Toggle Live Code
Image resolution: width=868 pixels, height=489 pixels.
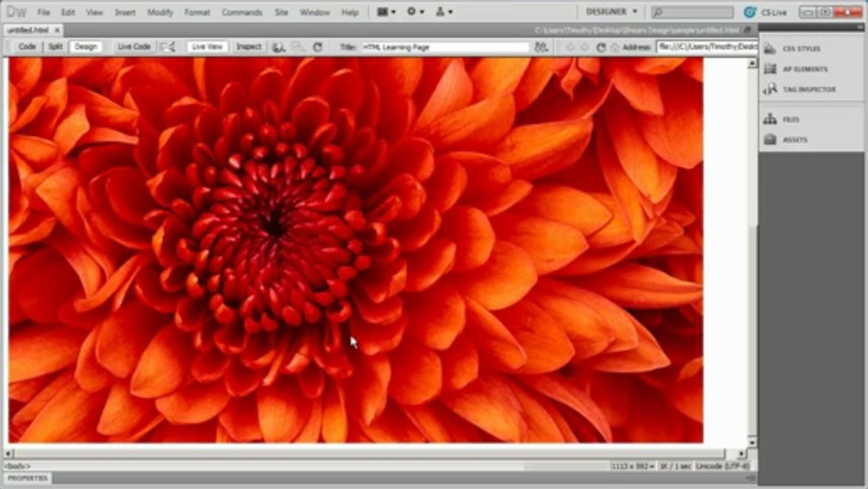coord(134,47)
